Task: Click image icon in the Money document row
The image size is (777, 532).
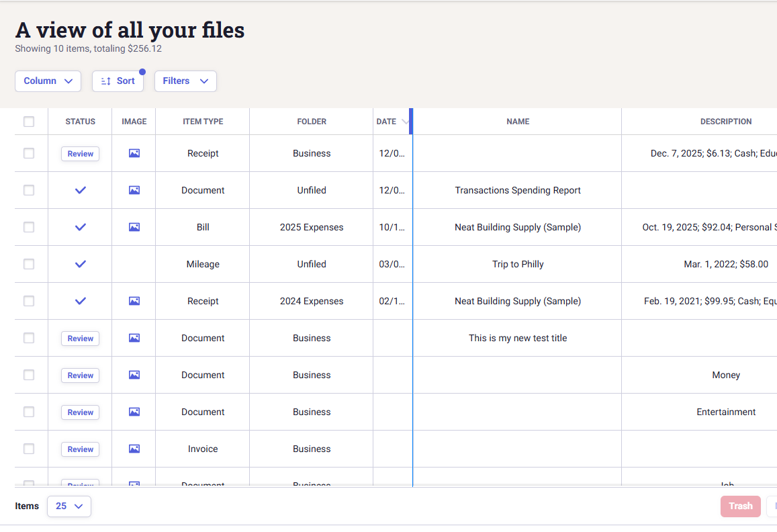Action: [x=134, y=375]
